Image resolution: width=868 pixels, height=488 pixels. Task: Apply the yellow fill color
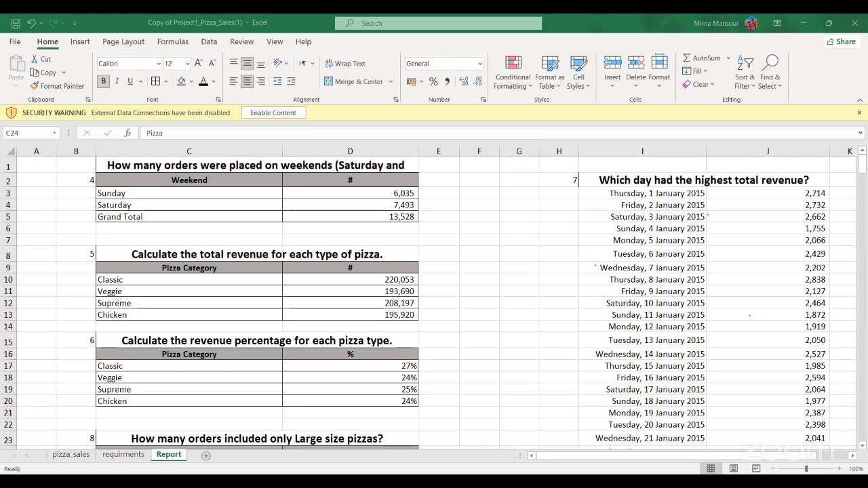[x=181, y=81]
